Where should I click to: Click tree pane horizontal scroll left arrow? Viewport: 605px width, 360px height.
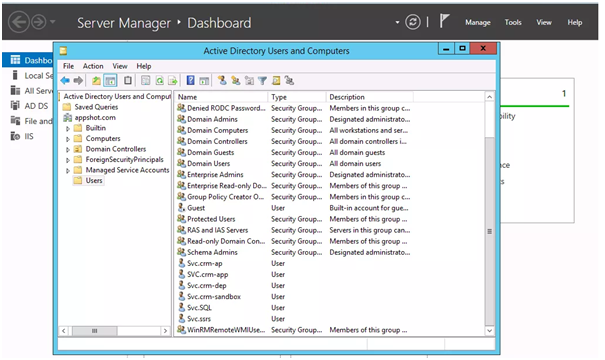click(64, 331)
